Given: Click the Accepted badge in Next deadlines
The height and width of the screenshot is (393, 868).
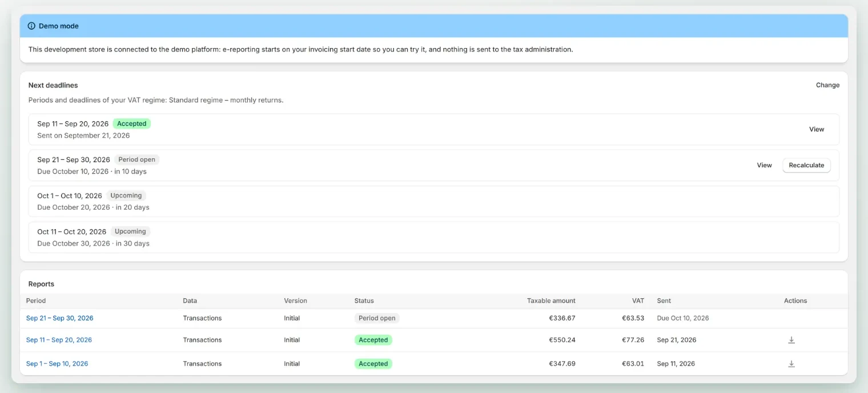Looking at the screenshot, I should coord(132,124).
